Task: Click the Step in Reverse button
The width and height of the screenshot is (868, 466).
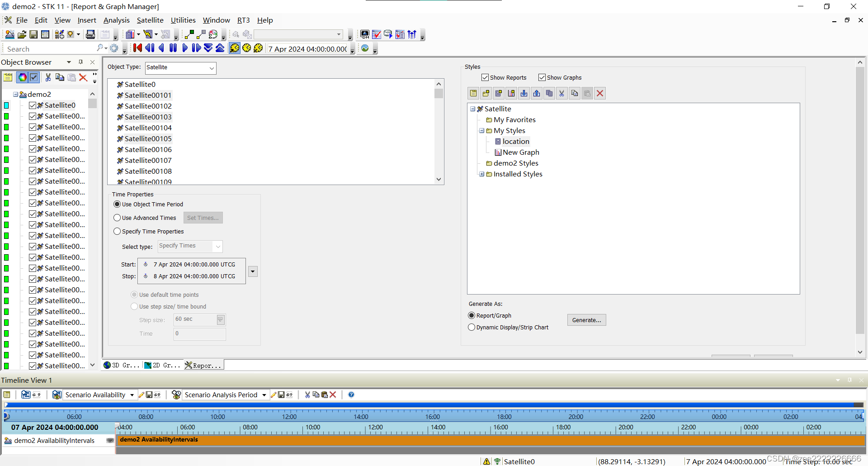Action: 150,48
